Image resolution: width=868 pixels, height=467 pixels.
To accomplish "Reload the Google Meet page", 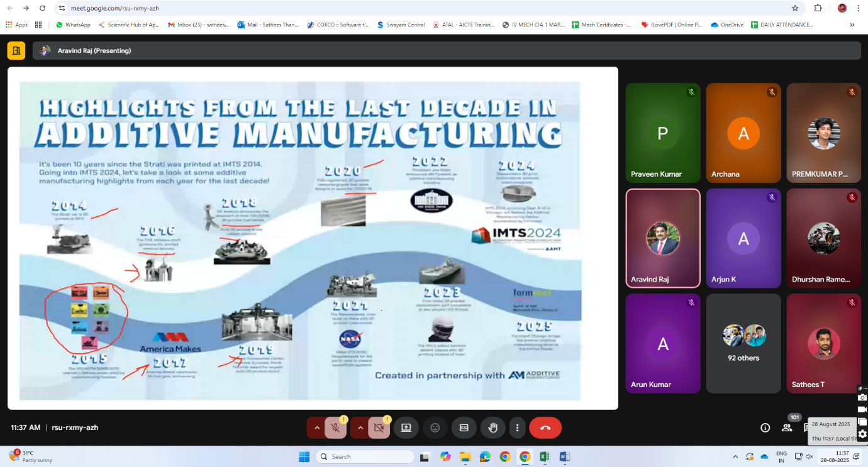I will (42, 8).
